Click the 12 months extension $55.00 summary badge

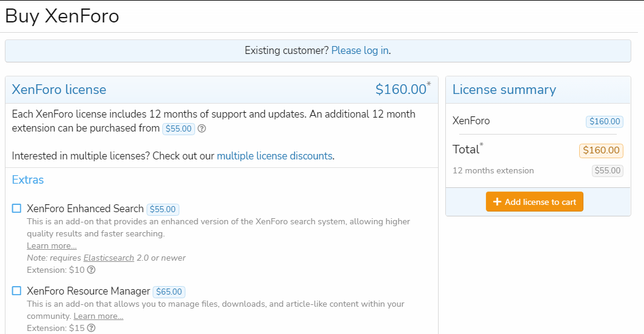click(607, 170)
